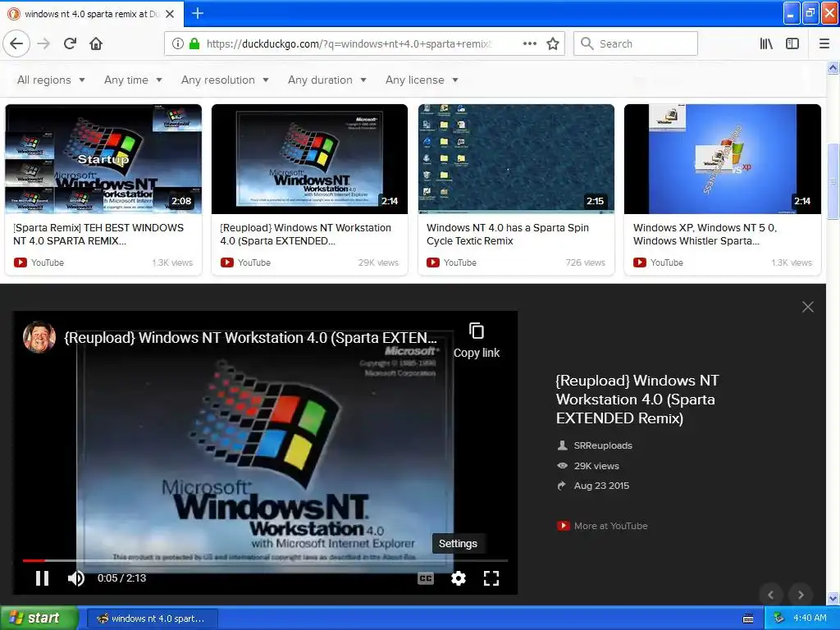Focus the Firefox search box
The height and width of the screenshot is (630, 840).
(x=636, y=44)
